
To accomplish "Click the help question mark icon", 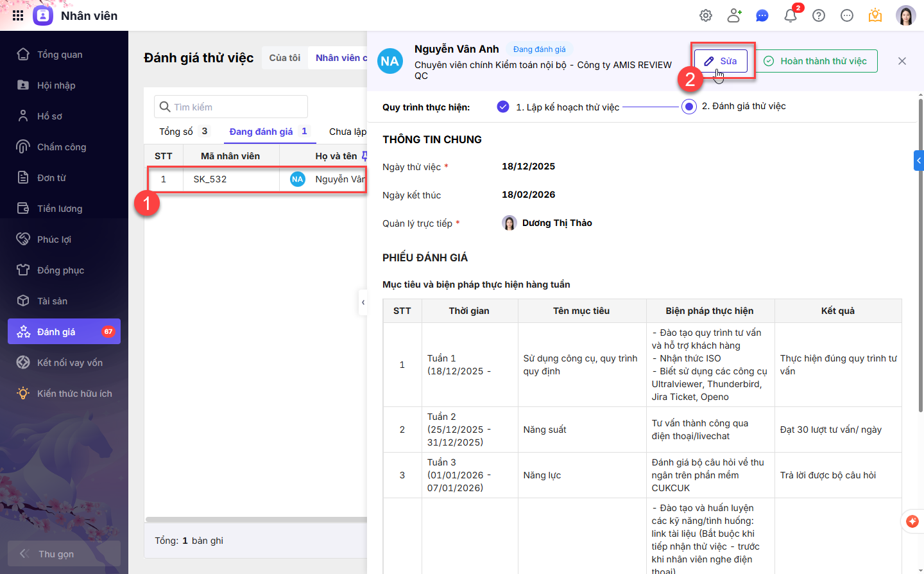I will point(819,15).
